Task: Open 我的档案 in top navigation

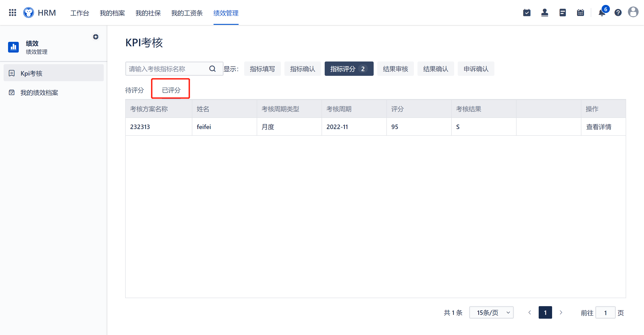Action: pyautogui.click(x=112, y=13)
